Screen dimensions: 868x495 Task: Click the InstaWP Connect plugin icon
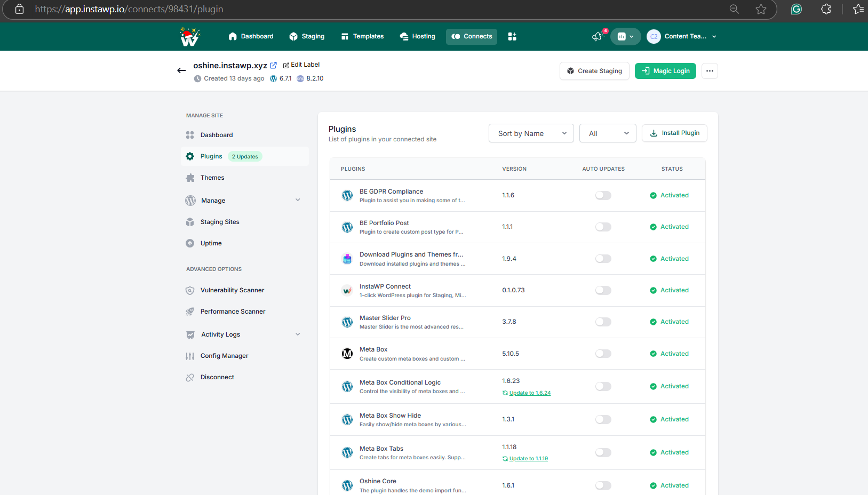347,291
